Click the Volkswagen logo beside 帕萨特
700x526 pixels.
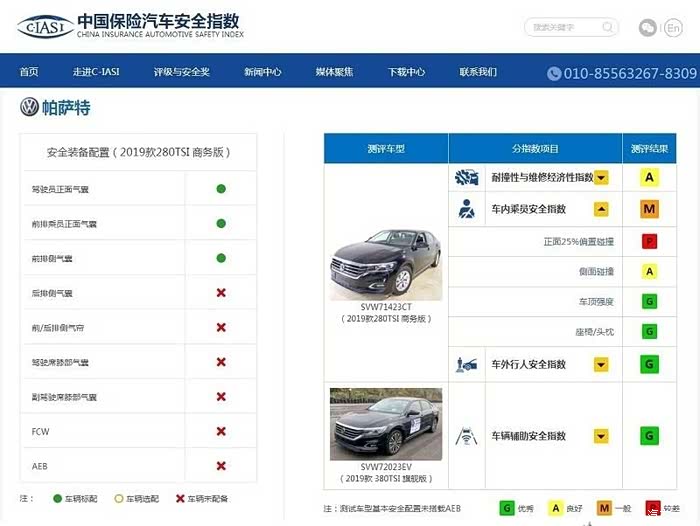pos(29,107)
